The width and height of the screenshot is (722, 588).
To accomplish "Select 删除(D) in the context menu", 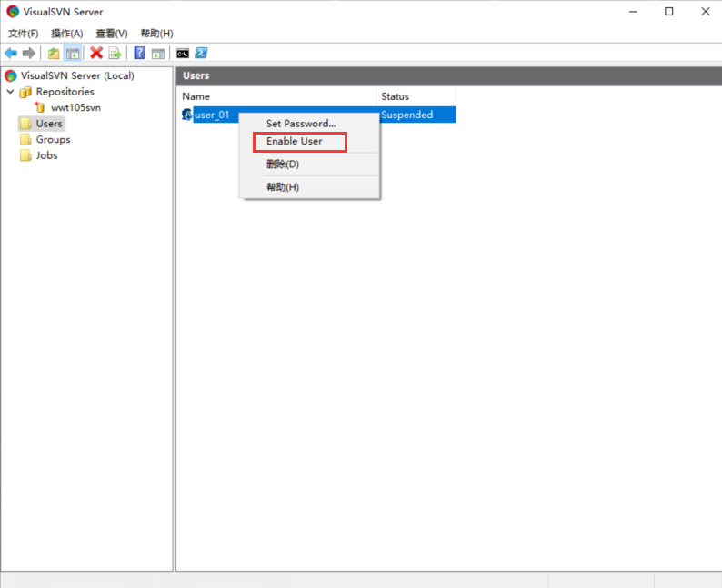I will pos(283,164).
